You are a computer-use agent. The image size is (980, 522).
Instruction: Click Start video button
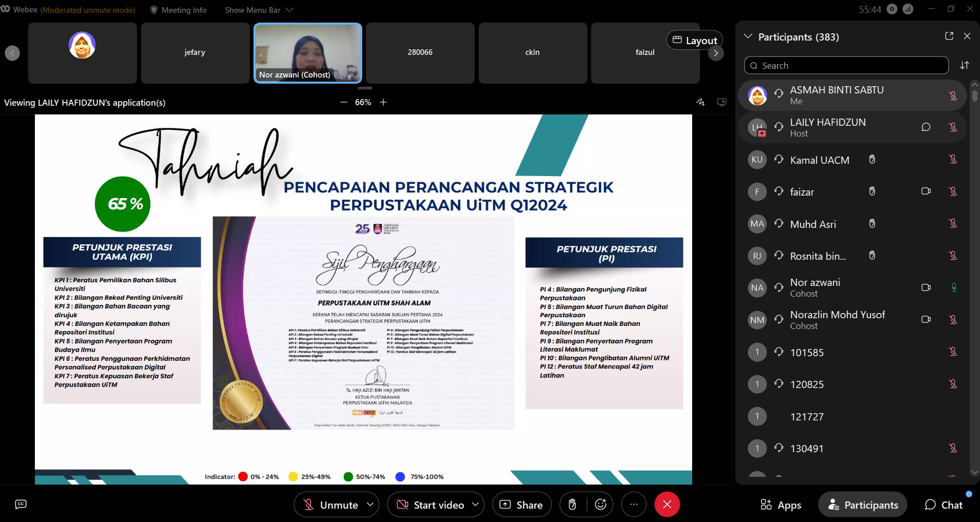click(430, 505)
